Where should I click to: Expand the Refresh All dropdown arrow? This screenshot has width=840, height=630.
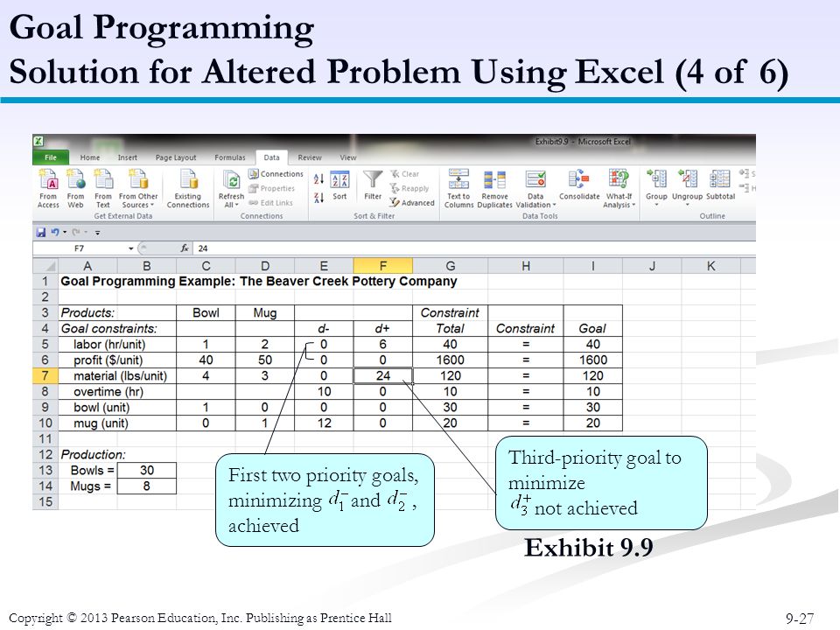point(237,205)
